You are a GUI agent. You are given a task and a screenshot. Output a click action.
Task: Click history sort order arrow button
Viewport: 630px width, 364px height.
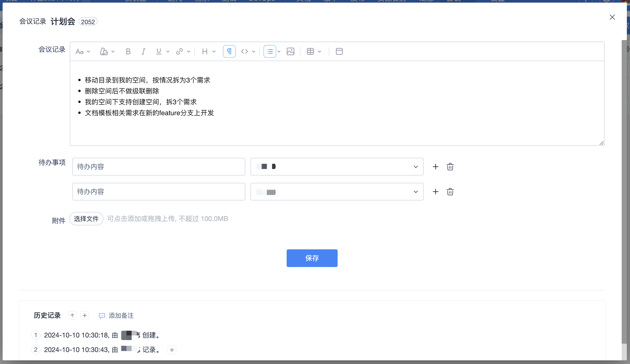click(x=72, y=315)
